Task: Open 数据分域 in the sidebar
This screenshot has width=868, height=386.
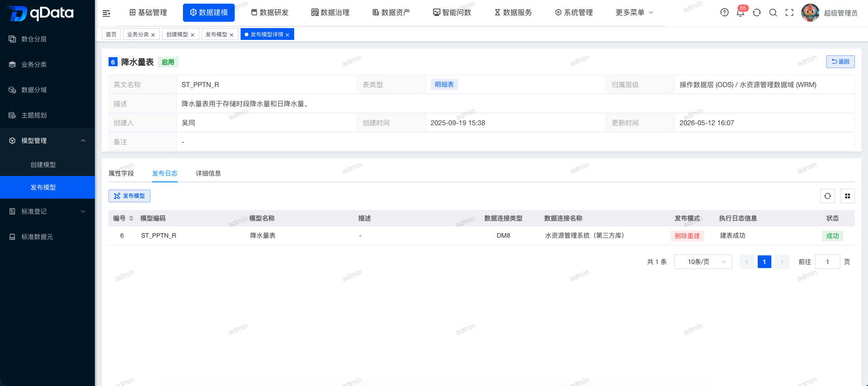Action: [x=47, y=90]
